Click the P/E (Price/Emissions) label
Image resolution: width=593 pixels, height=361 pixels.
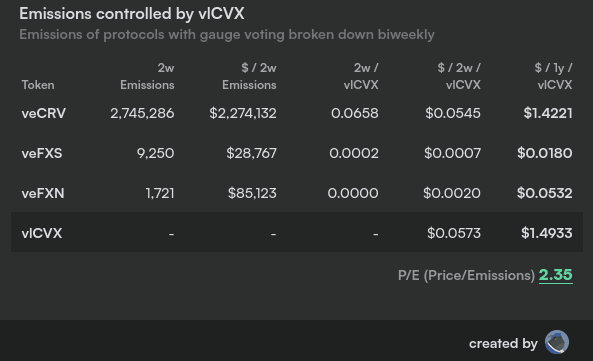pos(466,275)
